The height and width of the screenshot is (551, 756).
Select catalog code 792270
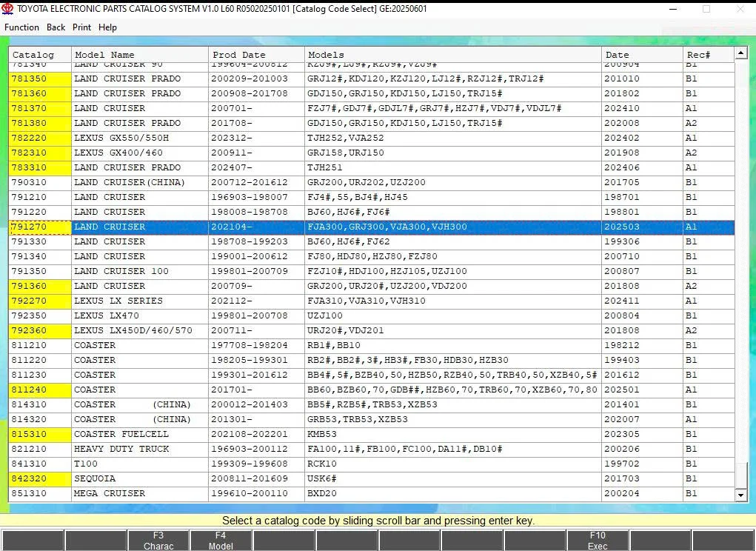point(40,301)
